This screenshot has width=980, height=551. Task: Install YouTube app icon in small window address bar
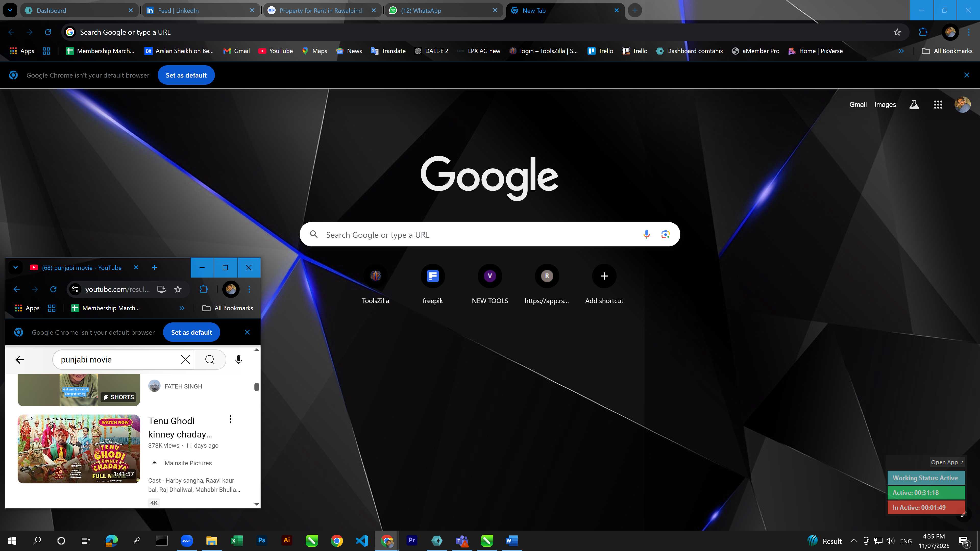coord(162,289)
